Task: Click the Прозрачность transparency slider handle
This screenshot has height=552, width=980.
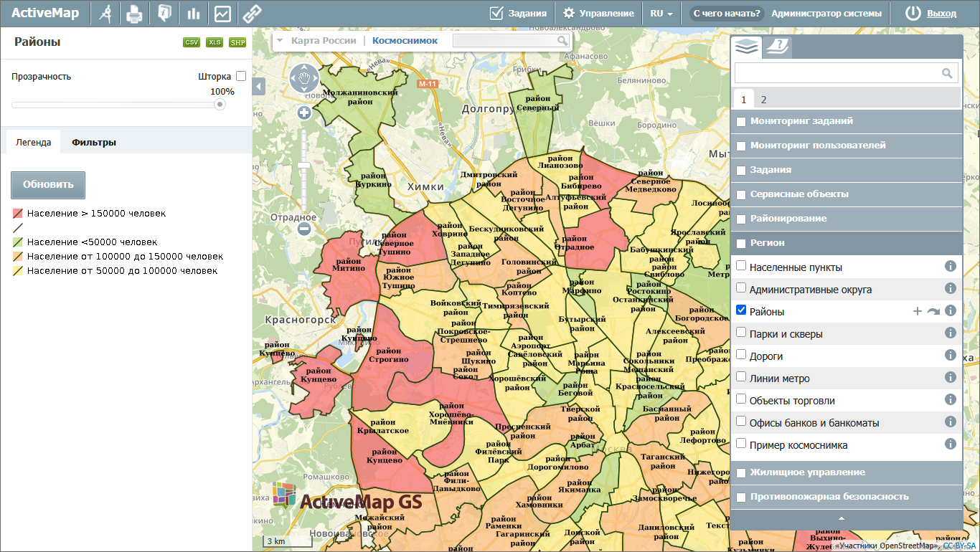Action: [x=220, y=105]
